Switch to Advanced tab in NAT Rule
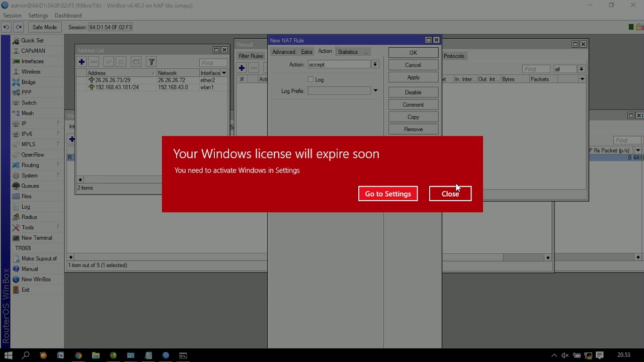Image resolution: width=644 pixels, height=362 pixels. tap(284, 52)
